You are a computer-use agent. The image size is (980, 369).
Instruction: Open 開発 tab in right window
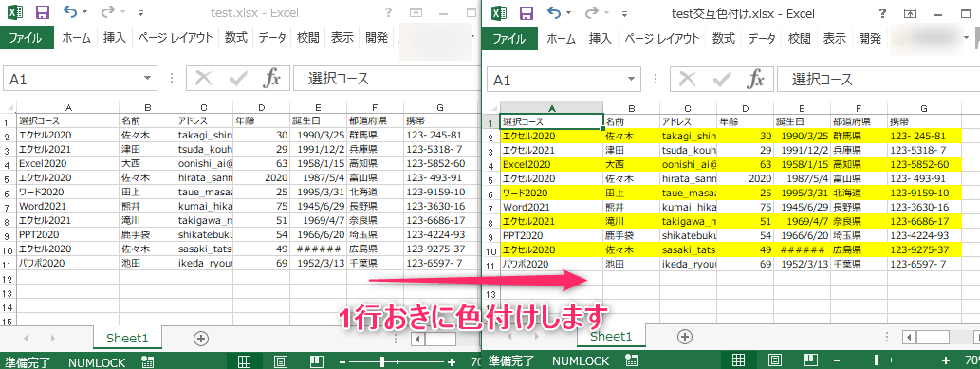coord(869,38)
